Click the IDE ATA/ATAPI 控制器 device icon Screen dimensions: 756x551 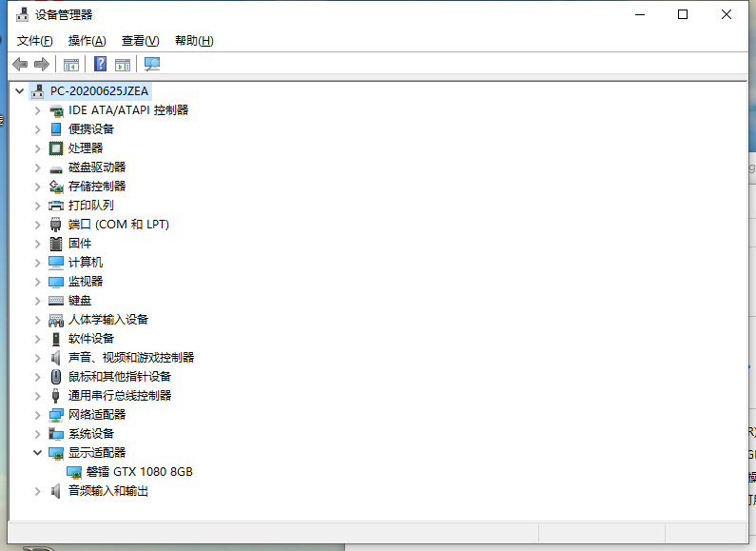point(56,110)
